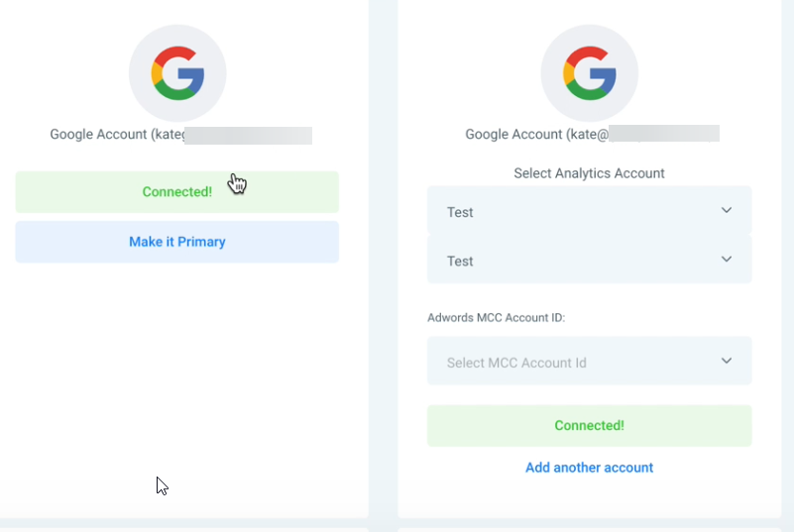Screen dimensions: 794x532
Task: Open the first Test analytics account dropdown
Action: tap(590, 211)
